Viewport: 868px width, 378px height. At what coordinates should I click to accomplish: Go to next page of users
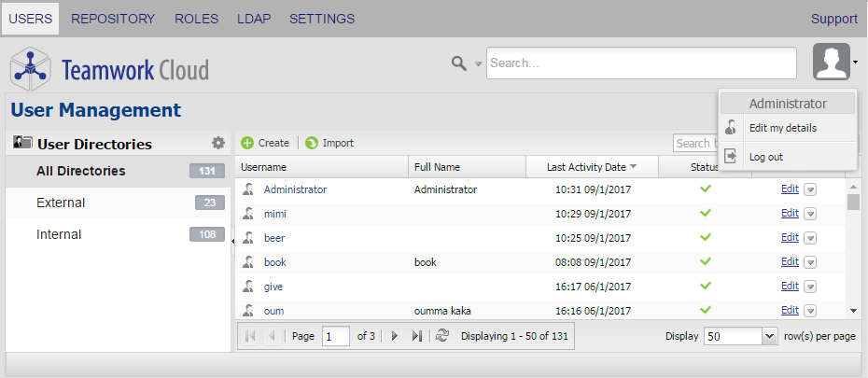click(395, 336)
